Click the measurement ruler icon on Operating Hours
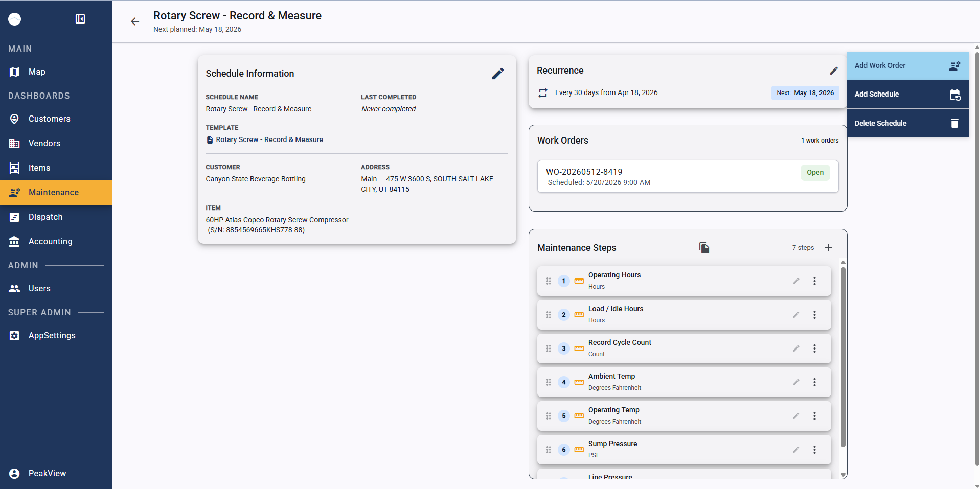980x489 pixels. pyautogui.click(x=579, y=281)
